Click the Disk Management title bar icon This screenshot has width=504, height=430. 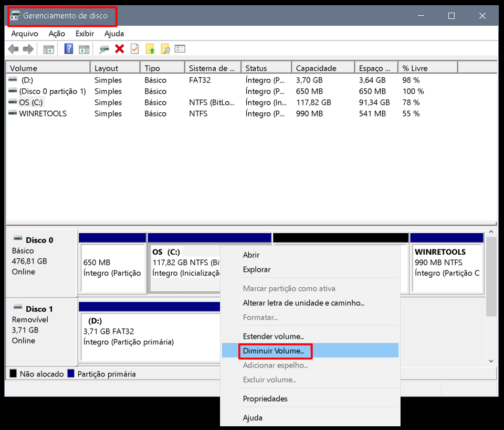tap(15, 15)
